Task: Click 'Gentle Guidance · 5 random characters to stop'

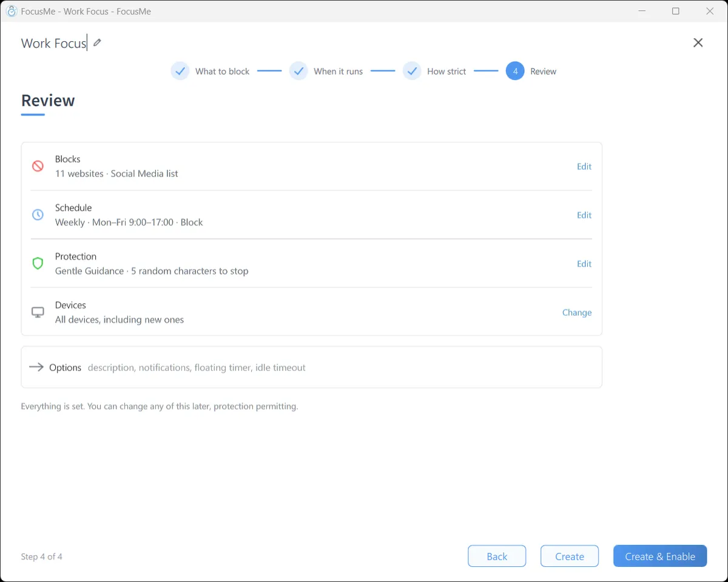Action: 152,271
